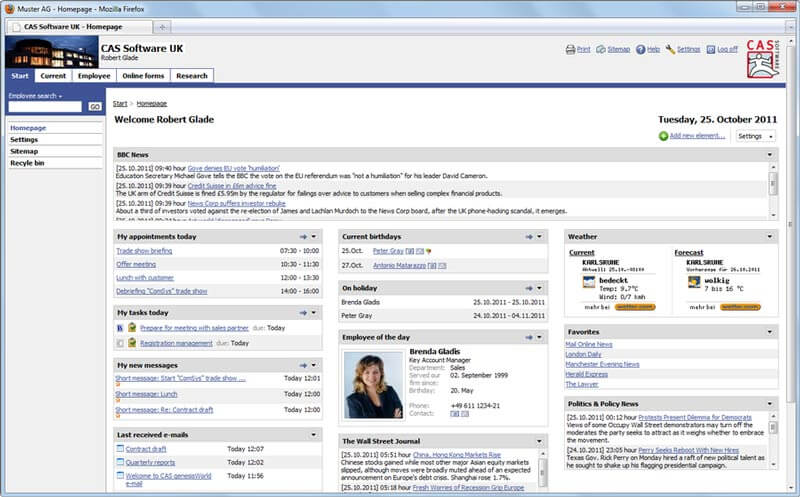The image size is (800, 497).
Task: Open the My new messages dropdown arrow
Action: (314, 365)
